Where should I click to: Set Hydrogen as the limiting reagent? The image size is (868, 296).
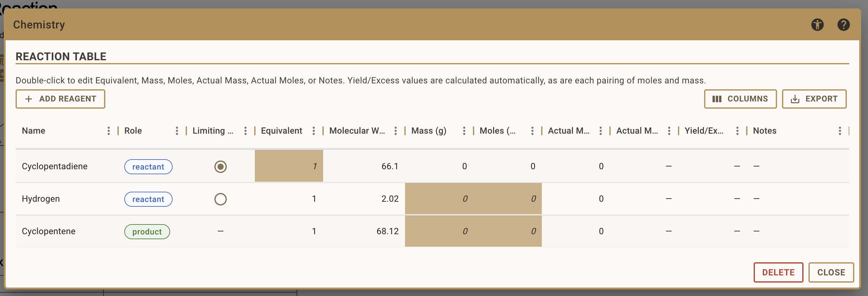click(220, 199)
